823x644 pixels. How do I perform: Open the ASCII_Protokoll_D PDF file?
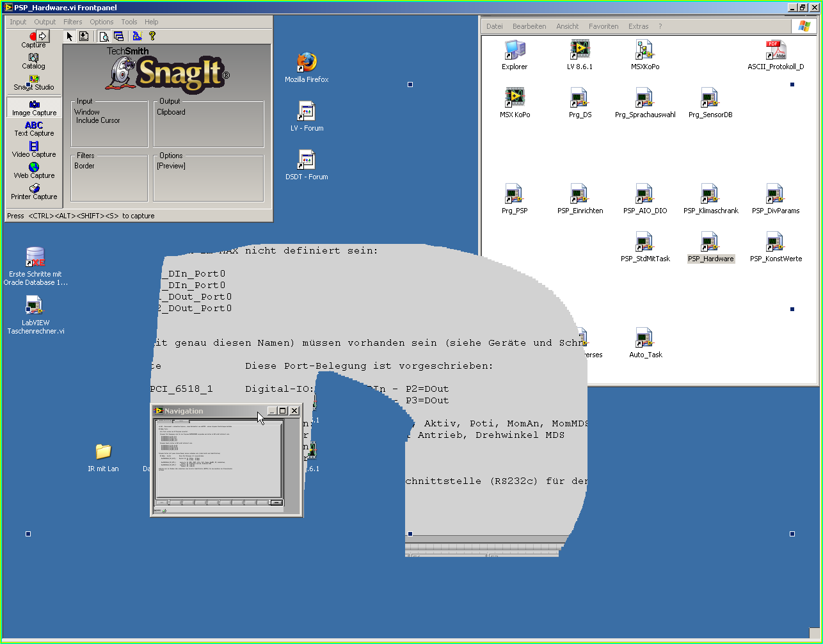tap(775, 50)
